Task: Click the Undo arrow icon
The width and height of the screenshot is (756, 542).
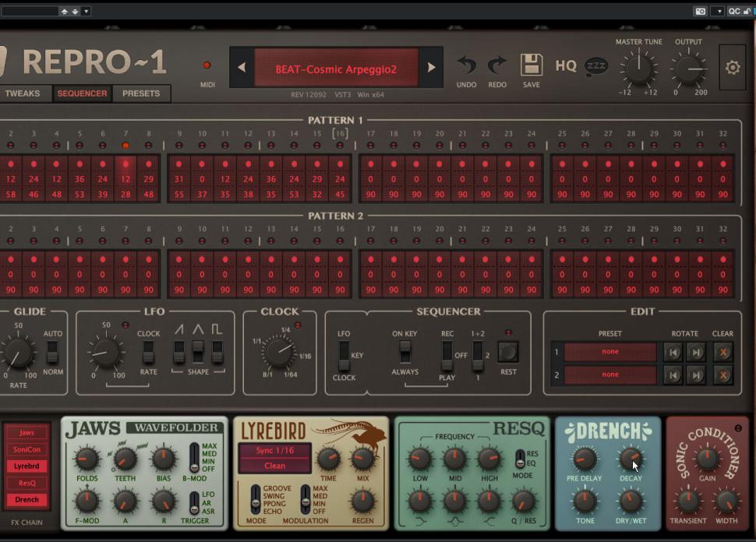Action: pyautogui.click(x=466, y=65)
